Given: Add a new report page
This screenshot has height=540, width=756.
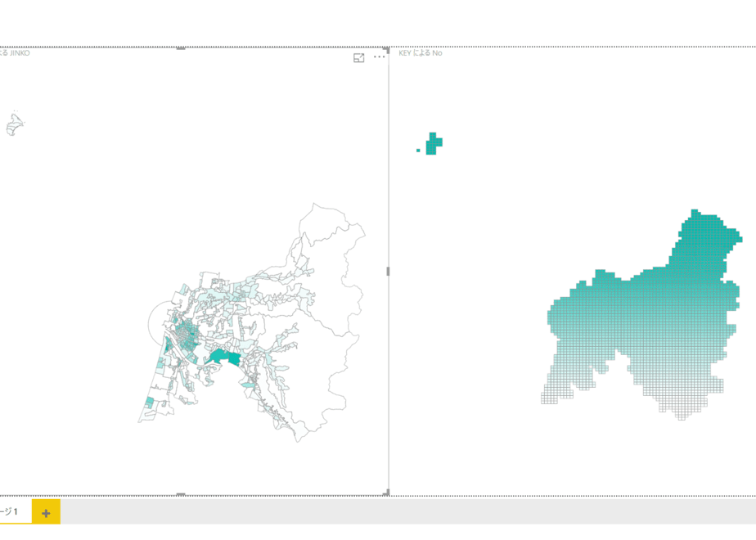Looking at the screenshot, I should [46, 513].
